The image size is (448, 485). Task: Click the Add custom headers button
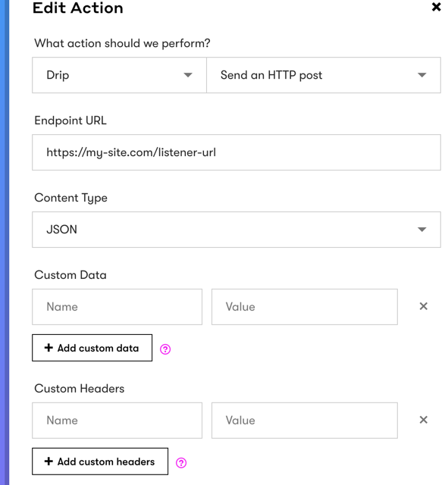tap(100, 462)
